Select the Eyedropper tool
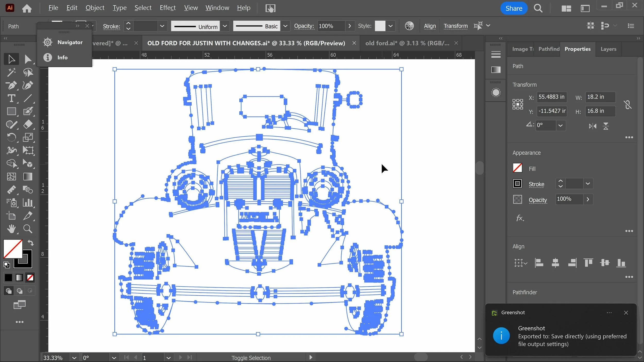 click(x=28, y=216)
